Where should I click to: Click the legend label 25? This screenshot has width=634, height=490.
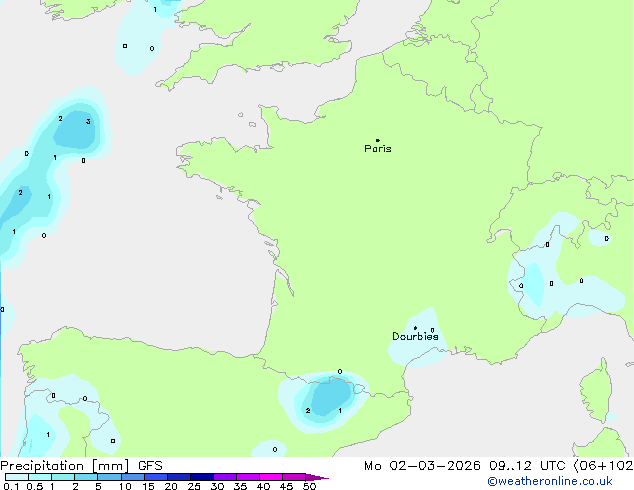coord(194,486)
